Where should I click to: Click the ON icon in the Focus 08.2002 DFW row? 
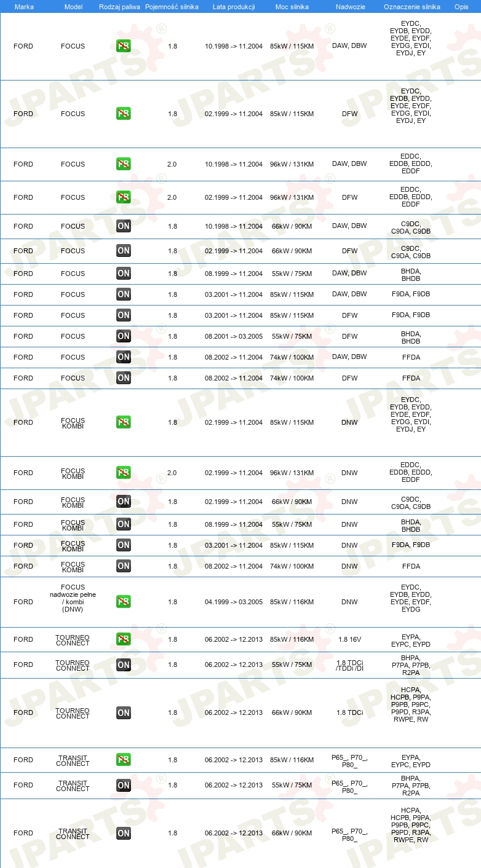[124, 378]
